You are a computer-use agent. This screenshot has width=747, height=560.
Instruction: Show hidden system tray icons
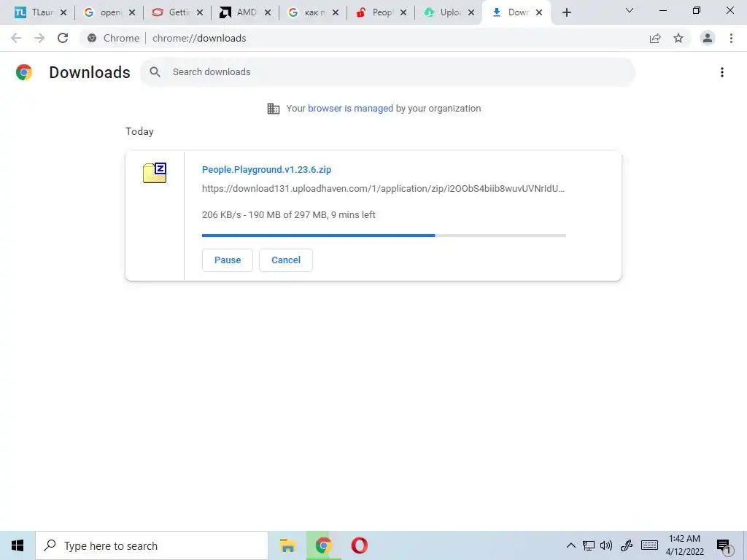[570, 545]
